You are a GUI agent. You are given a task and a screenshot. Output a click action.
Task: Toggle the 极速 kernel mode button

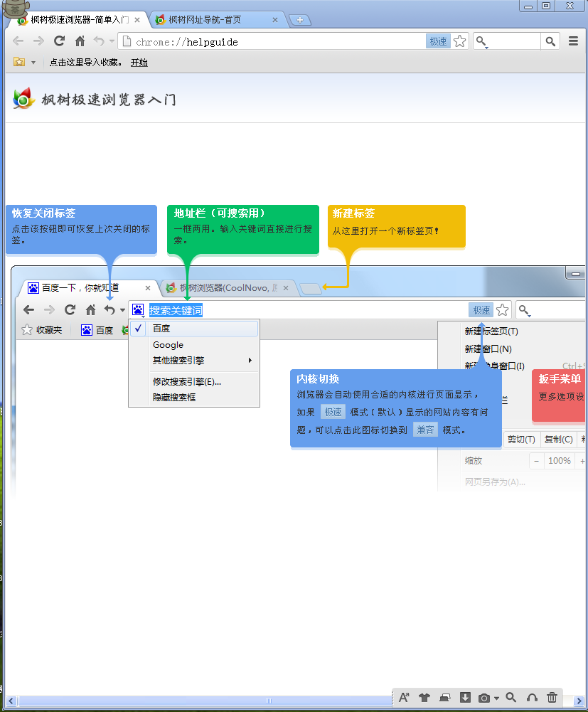click(x=438, y=41)
